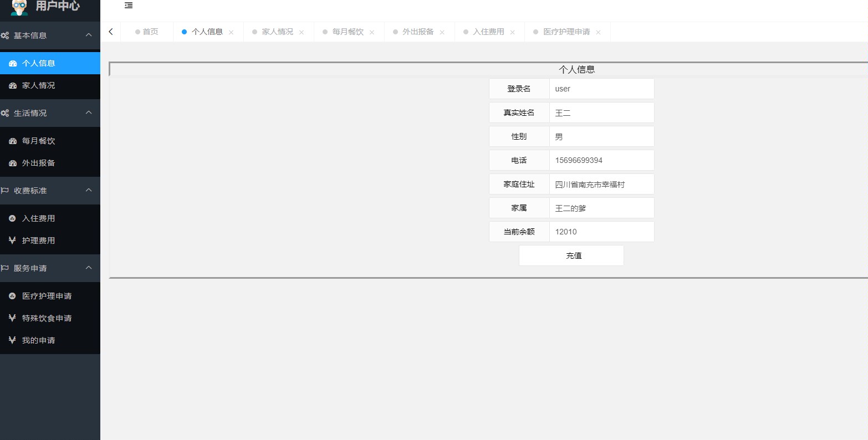Click the circle icon beside 医疗护理申请

[x=12, y=296]
